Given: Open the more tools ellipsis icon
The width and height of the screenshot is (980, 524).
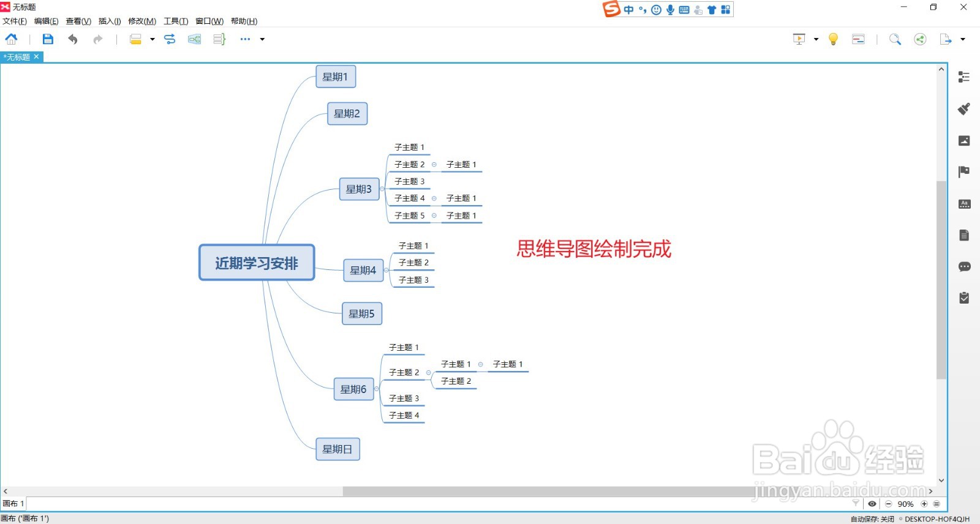Looking at the screenshot, I should coord(245,39).
